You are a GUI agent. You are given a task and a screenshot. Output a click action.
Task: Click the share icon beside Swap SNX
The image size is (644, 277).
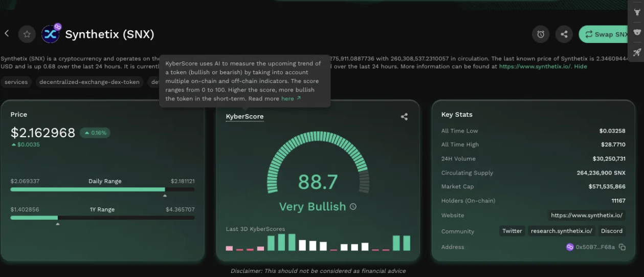tap(564, 34)
